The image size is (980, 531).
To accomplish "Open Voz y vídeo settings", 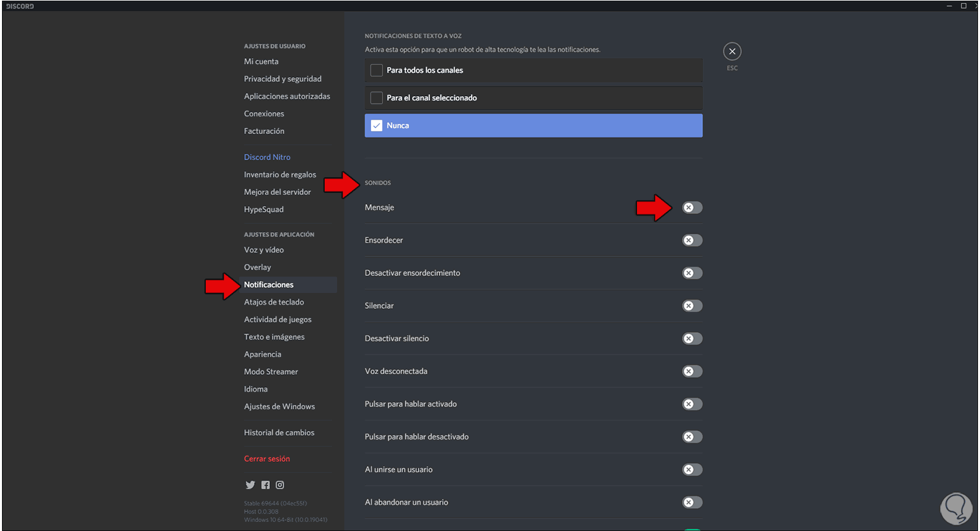I will tap(264, 250).
